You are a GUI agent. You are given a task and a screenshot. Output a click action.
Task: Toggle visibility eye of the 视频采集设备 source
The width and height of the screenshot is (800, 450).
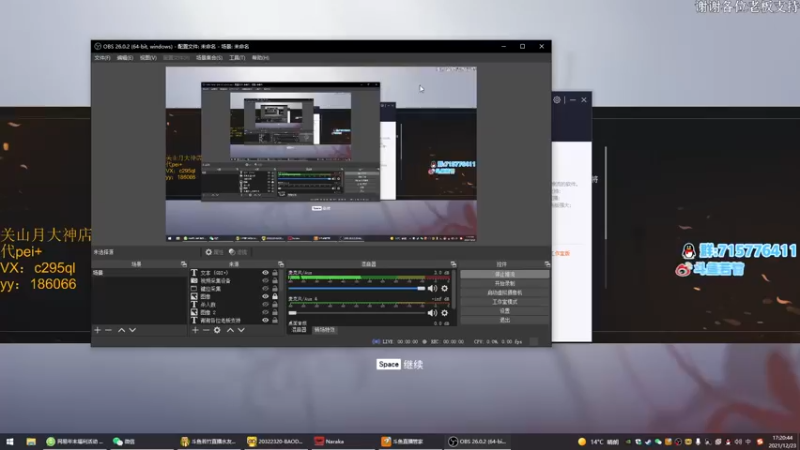click(x=265, y=281)
